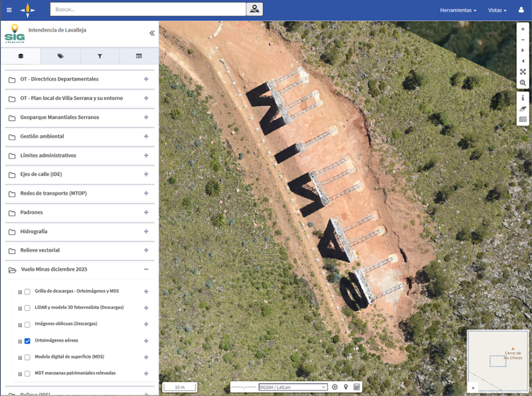This screenshot has width=532, height=396.
Task: Open the user account icon
Action: 521,10
